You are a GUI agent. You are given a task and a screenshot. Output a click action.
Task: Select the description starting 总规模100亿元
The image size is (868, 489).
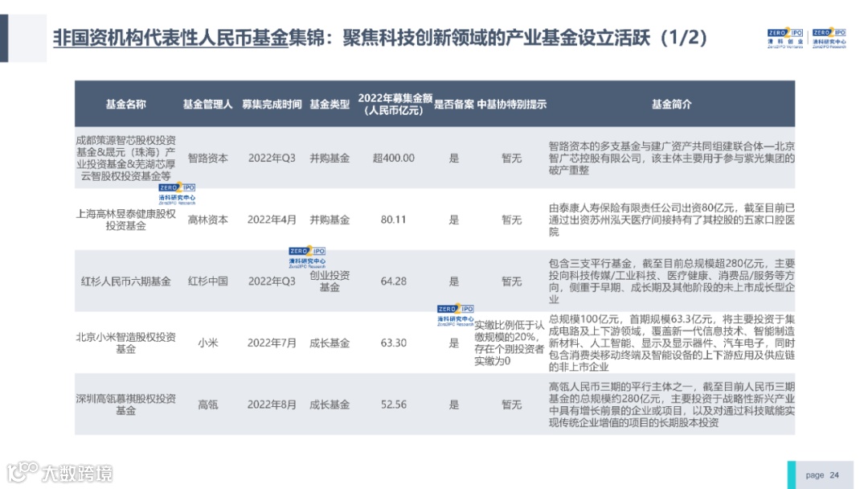point(671,343)
